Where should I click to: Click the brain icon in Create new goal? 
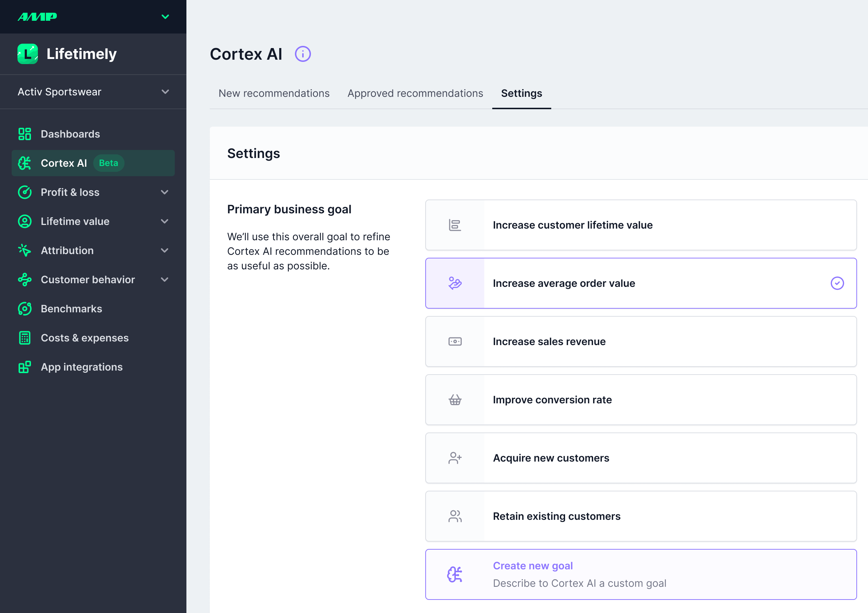[x=455, y=574]
